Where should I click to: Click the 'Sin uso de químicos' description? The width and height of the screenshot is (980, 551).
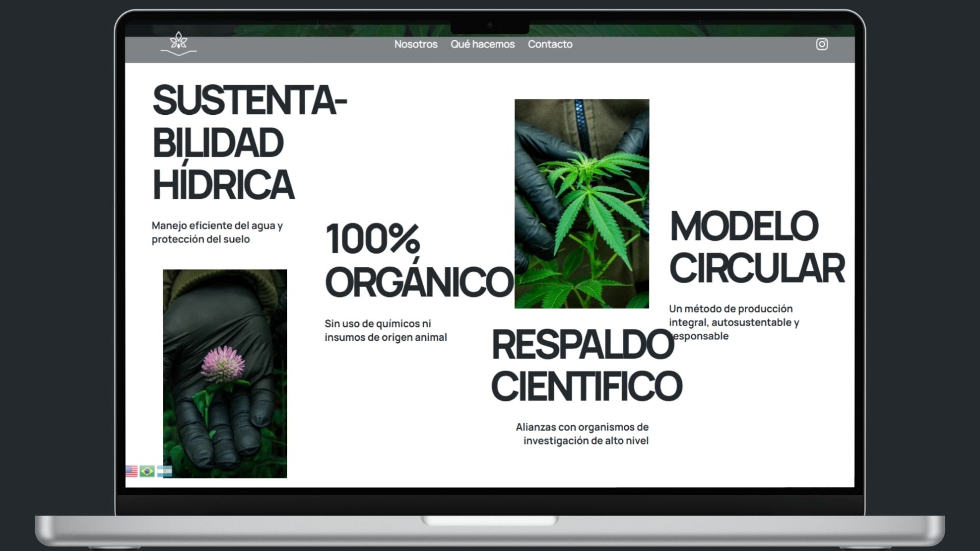385,330
